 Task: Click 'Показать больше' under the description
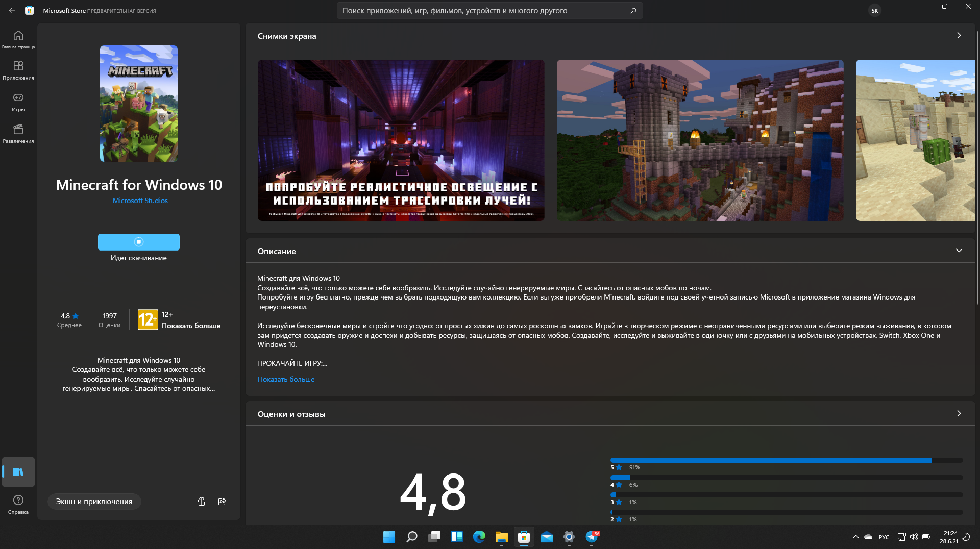click(286, 379)
